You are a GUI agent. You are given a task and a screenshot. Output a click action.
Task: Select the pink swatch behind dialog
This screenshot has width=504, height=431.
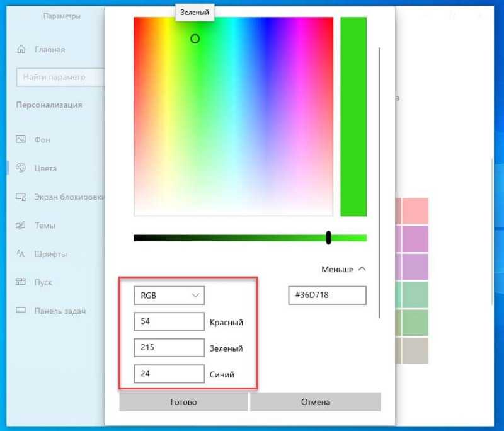415,211
